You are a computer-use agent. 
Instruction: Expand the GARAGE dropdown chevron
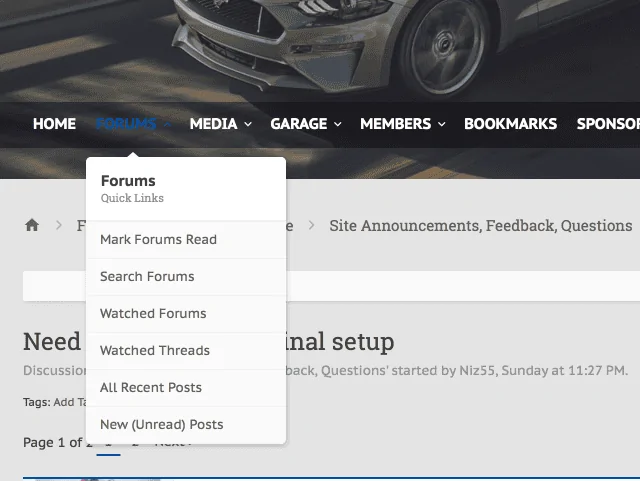point(338,124)
